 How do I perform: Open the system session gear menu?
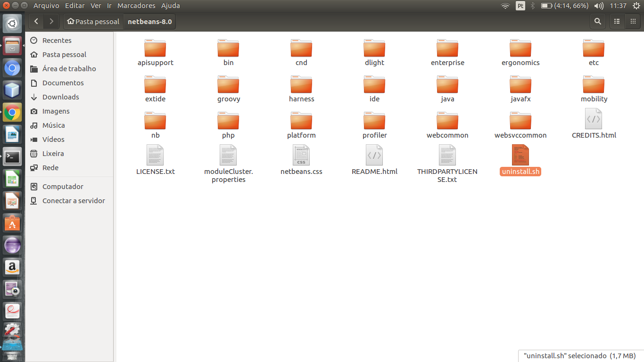(636, 6)
